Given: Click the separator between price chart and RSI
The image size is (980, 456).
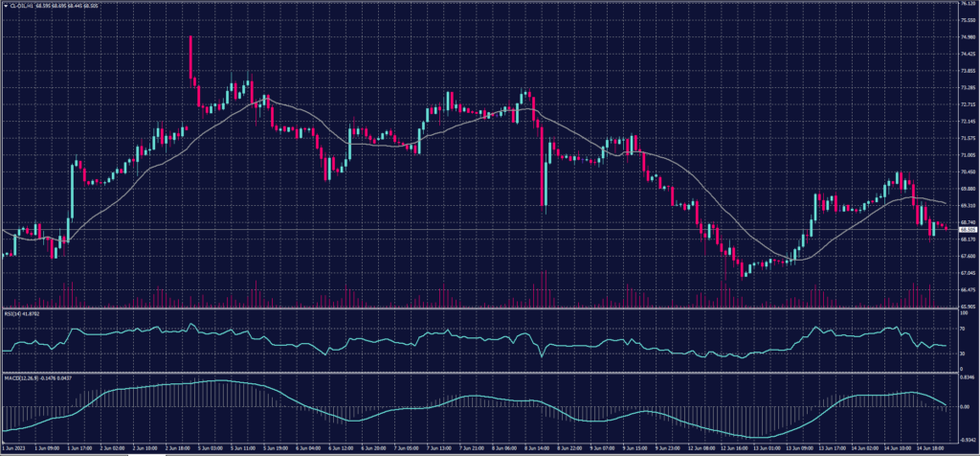Looking at the screenshot, I should point(479,309).
